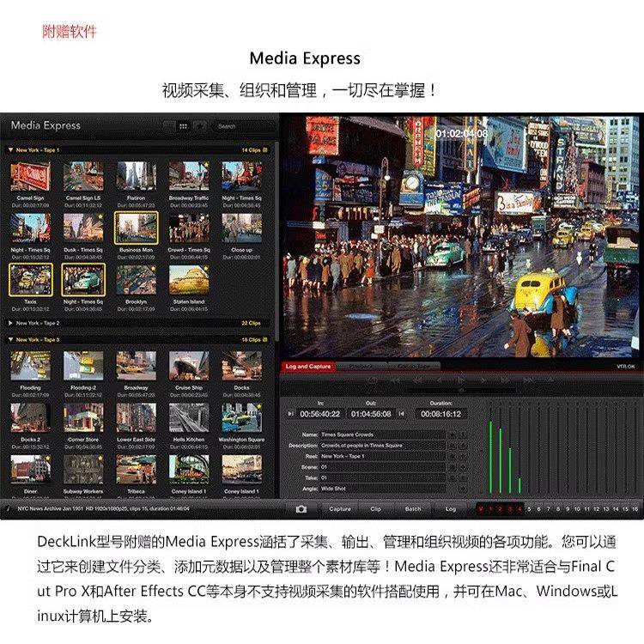
Task: Enable audio channel 5
Action: pyautogui.click(x=530, y=509)
